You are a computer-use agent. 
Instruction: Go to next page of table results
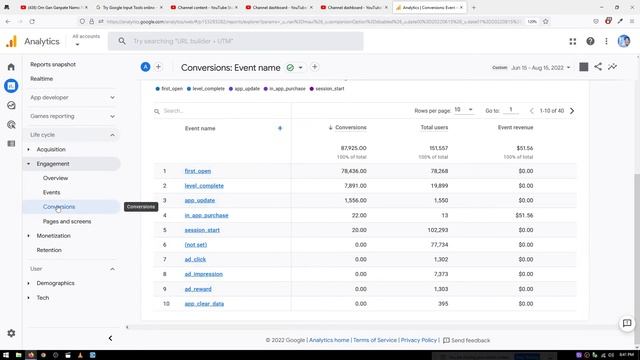pos(572,111)
